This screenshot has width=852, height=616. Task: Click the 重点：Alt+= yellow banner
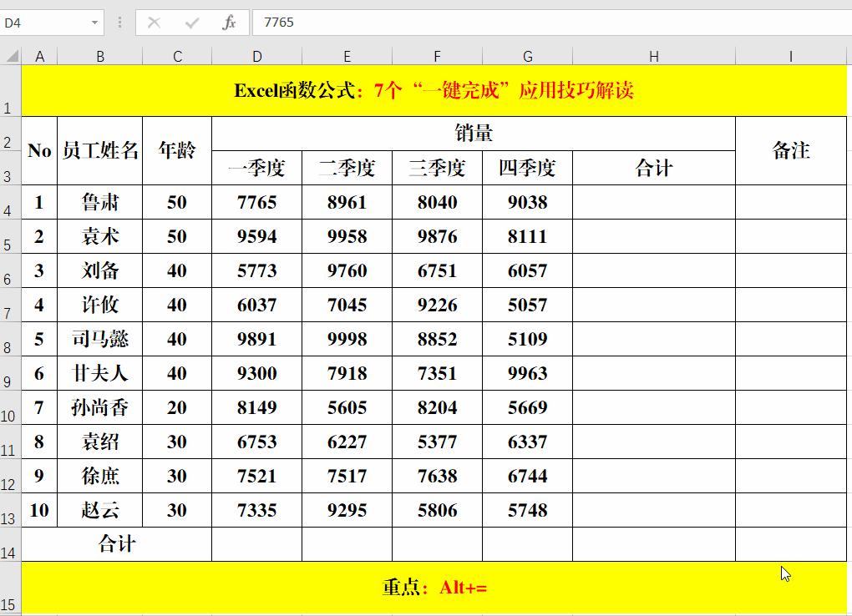[x=439, y=588]
